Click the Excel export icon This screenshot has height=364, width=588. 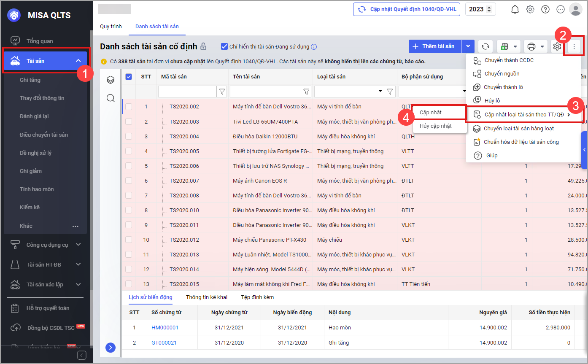point(504,46)
